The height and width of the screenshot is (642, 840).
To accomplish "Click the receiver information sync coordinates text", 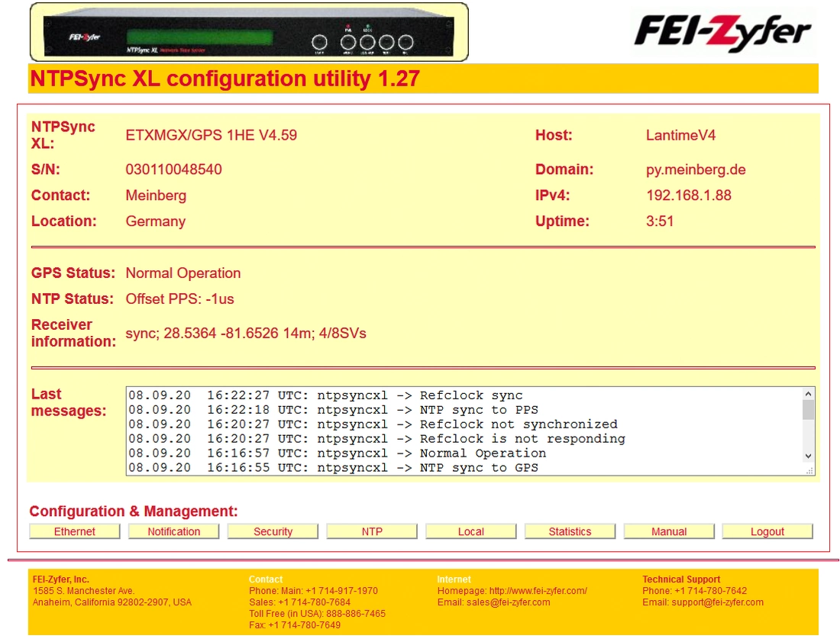I will (x=245, y=333).
